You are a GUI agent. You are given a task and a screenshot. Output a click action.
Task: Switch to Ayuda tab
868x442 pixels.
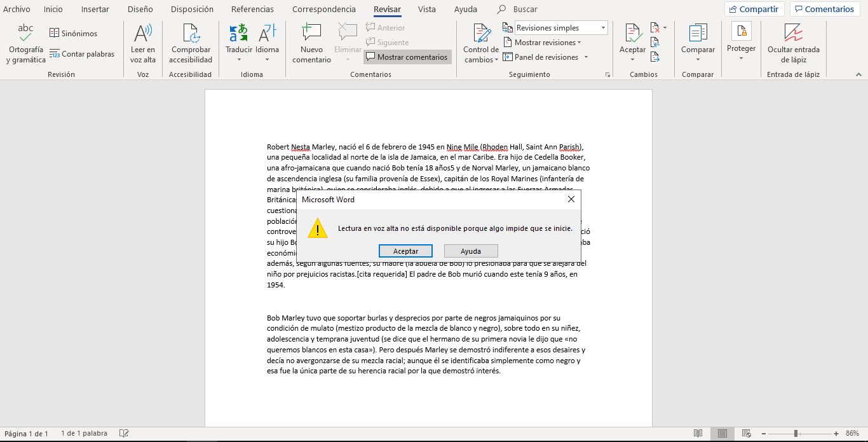tap(466, 9)
